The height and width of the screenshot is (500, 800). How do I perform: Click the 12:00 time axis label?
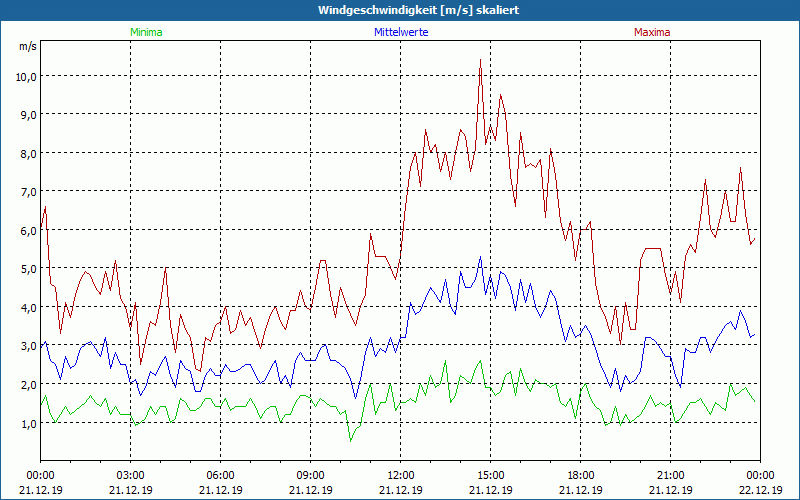pyautogui.click(x=401, y=476)
